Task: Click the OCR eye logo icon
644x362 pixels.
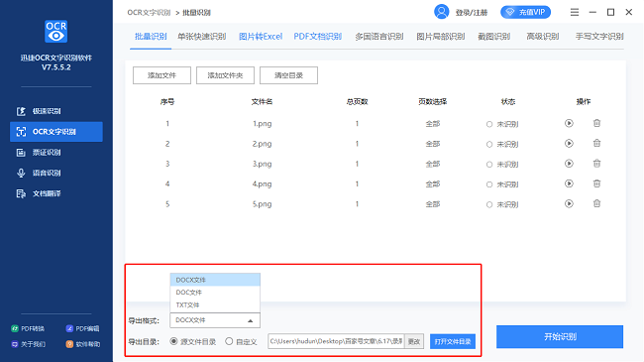Action: click(x=55, y=32)
